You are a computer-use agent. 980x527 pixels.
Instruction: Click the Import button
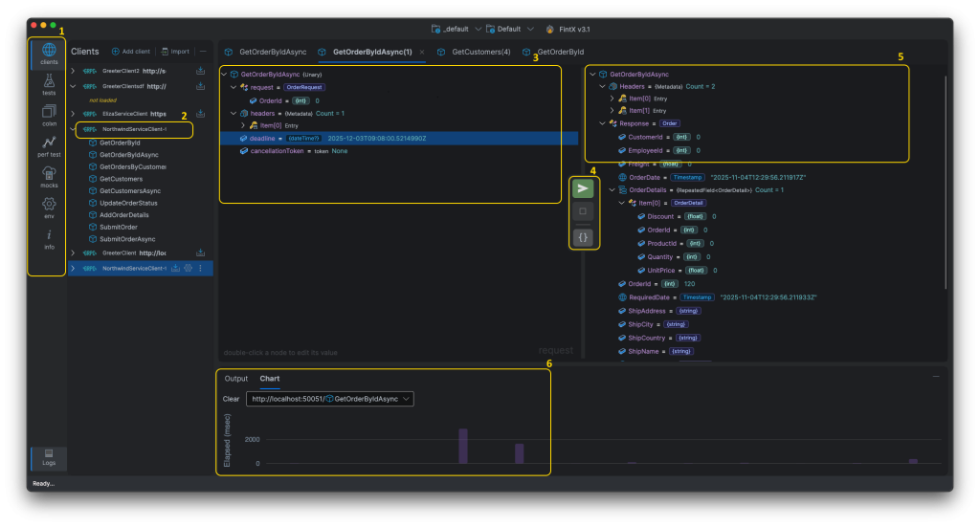point(175,52)
